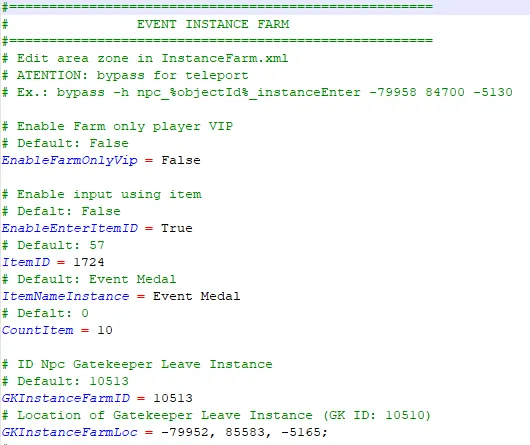Image resolution: width=530 pixels, height=445 pixels.
Task: Click the ItemNameInstance property name
Action: click(x=66, y=296)
